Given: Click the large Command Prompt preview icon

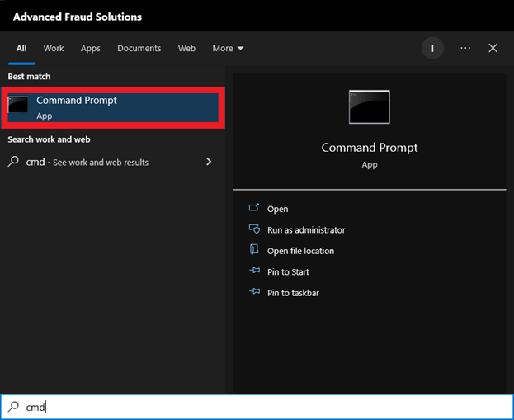Looking at the screenshot, I should [x=370, y=107].
